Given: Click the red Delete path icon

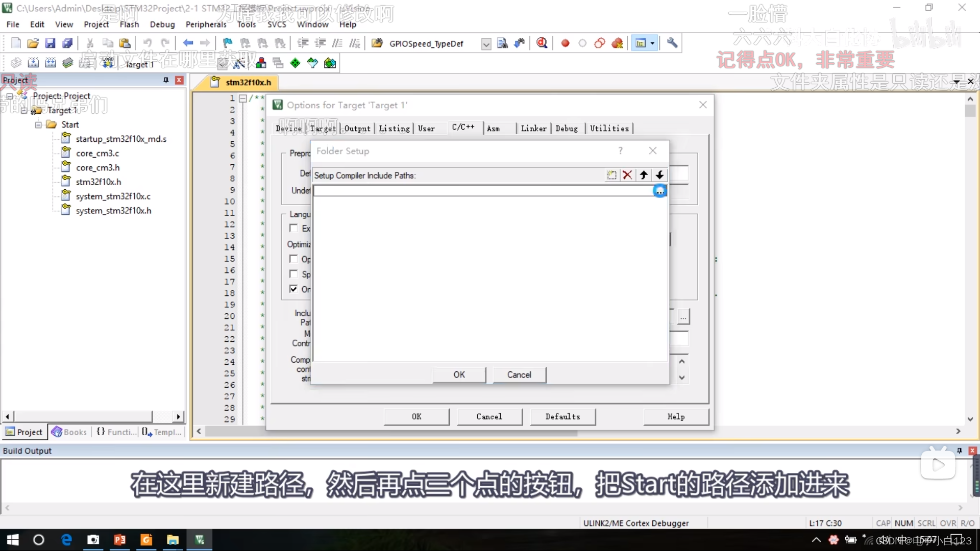Looking at the screenshot, I should click(627, 175).
